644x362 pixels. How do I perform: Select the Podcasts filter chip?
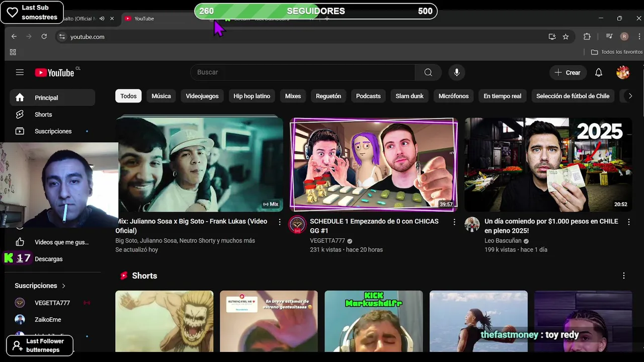368,96
